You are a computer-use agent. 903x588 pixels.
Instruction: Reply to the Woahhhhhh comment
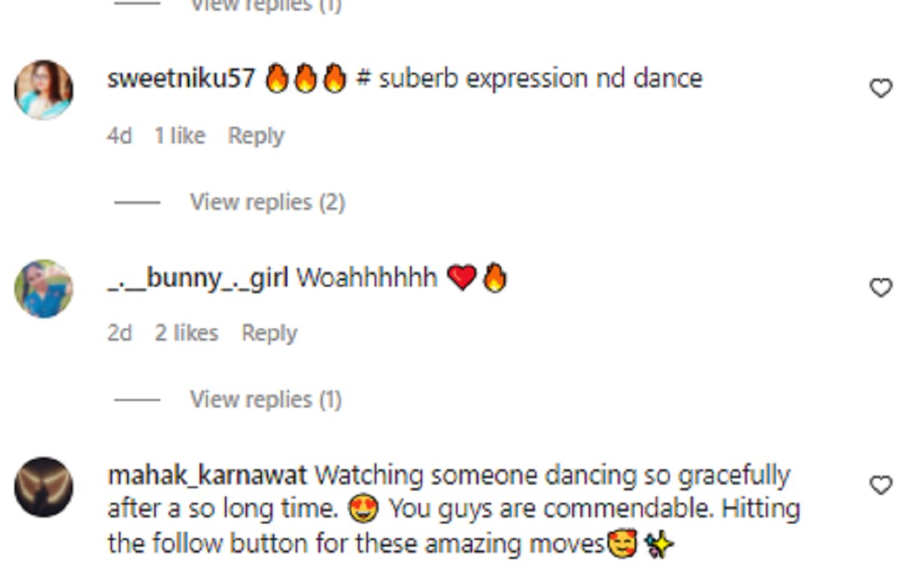[x=269, y=333]
